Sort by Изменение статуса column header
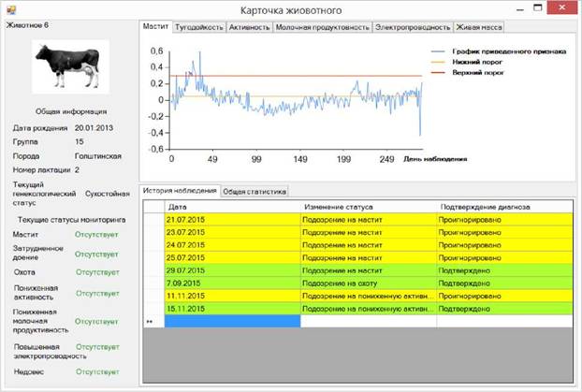 tap(369, 207)
